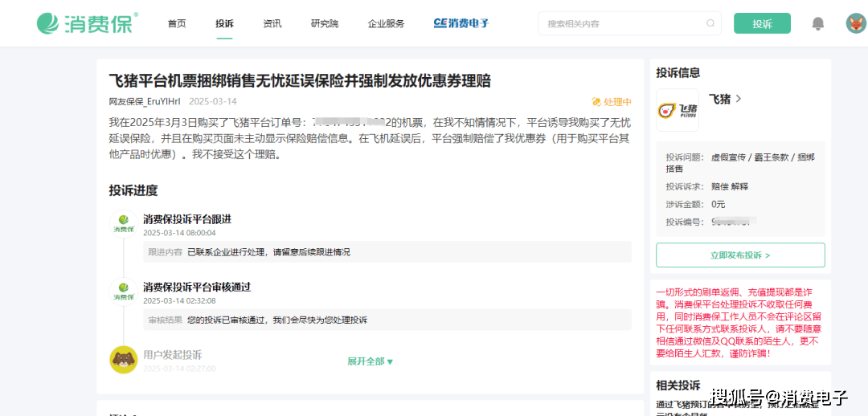The image size is (868, 416).
Task: Focus the 搜索相关内容 search box
Action: coord(629,23)
